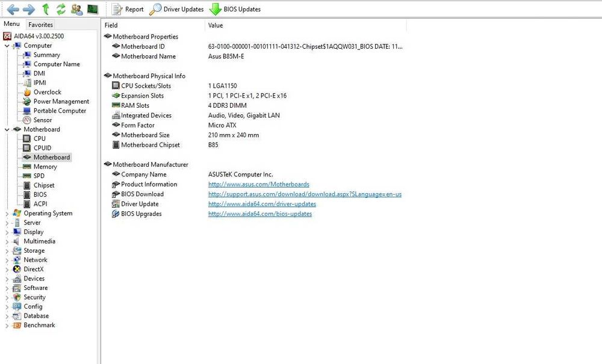The width and height of the screenshot is (602, 364).
Task: Open the asus.com/Motherboards link
Action: 259,185
